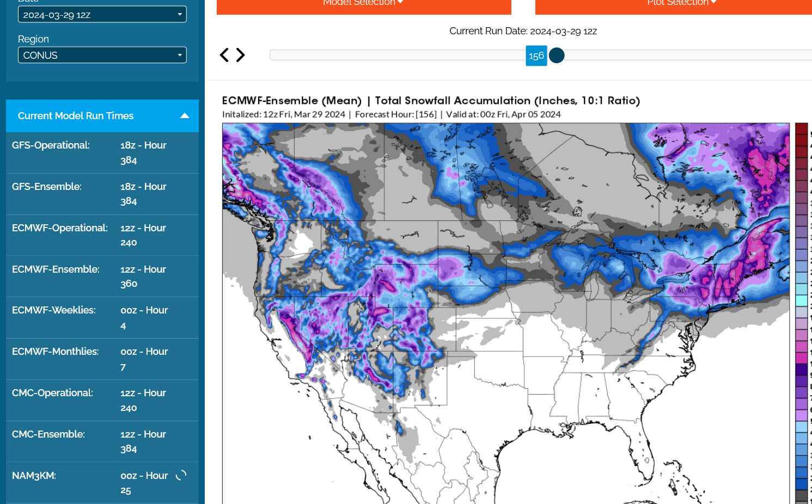Open ECMWF-Monthlies run entry
The height and width of the screenshot is (504, 812).
(x=102, y=359)
